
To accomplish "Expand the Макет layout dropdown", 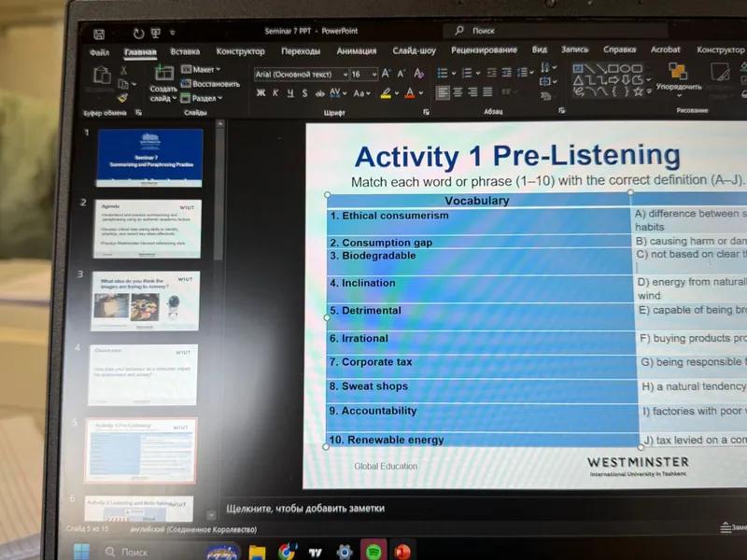I will [201, 69].
